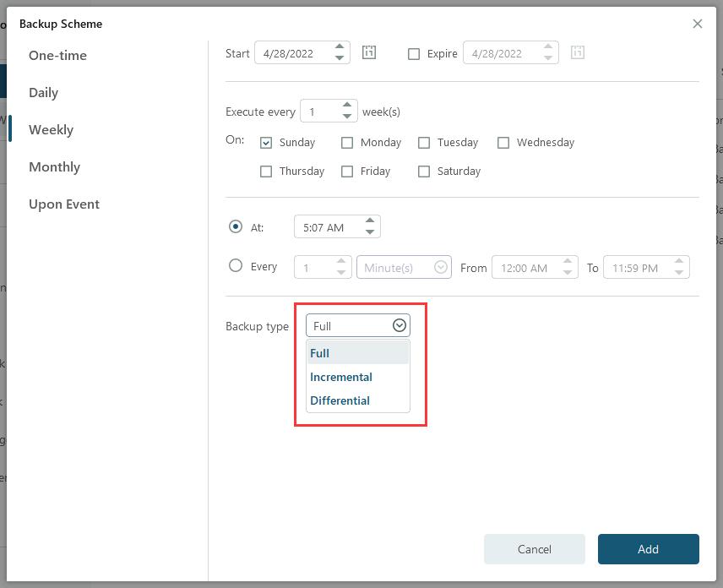Viewport: 723px width, 588px height.
Task: Switch to One-time schedule tab
Action: click(x=57, y=56)
